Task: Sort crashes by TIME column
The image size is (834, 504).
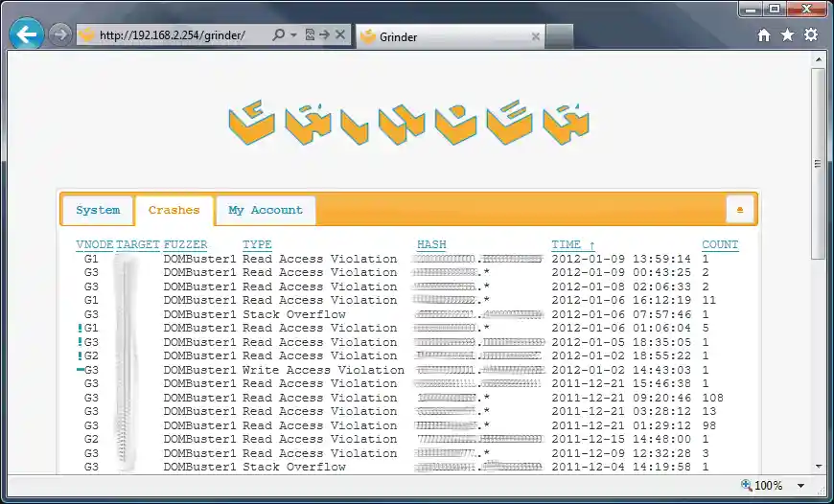Action: (573, 244)
